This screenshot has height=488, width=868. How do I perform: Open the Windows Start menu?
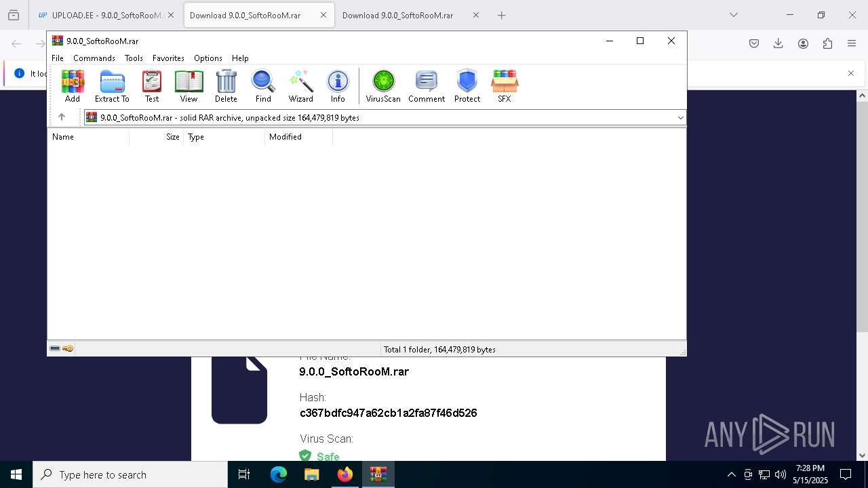[x=16, y=474]
